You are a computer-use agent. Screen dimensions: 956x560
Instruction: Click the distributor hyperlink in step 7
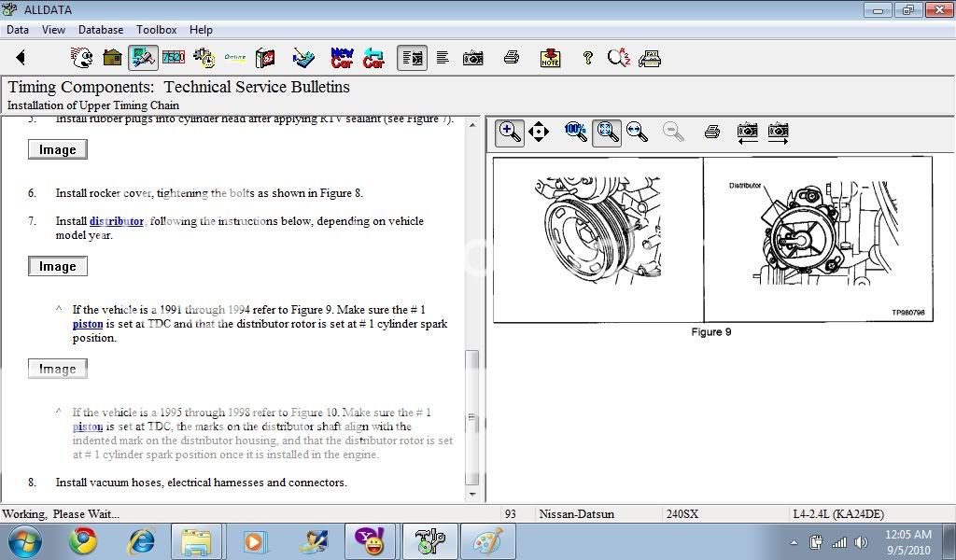click(x=117, y=221)
